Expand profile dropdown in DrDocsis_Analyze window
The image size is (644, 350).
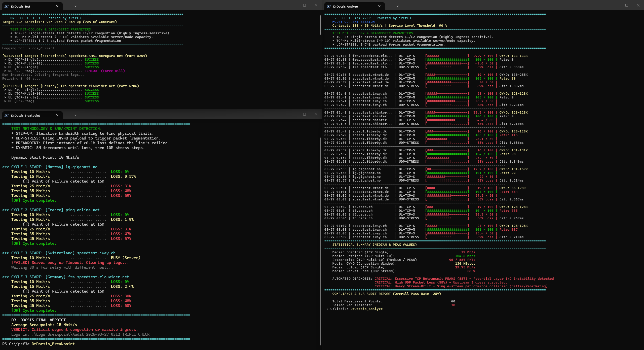398,6
